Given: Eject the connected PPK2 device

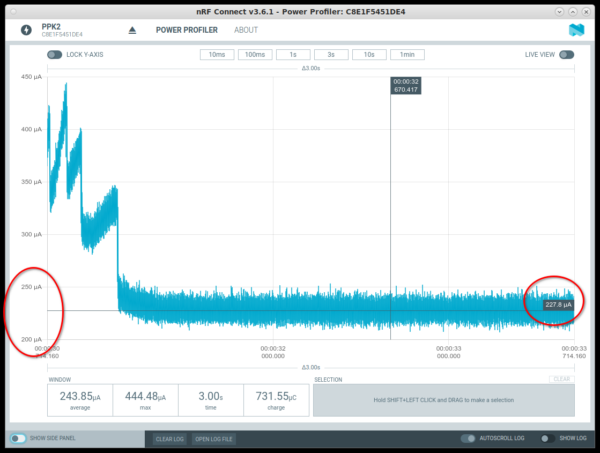Looking at the screenshot, I should point(133,30).
